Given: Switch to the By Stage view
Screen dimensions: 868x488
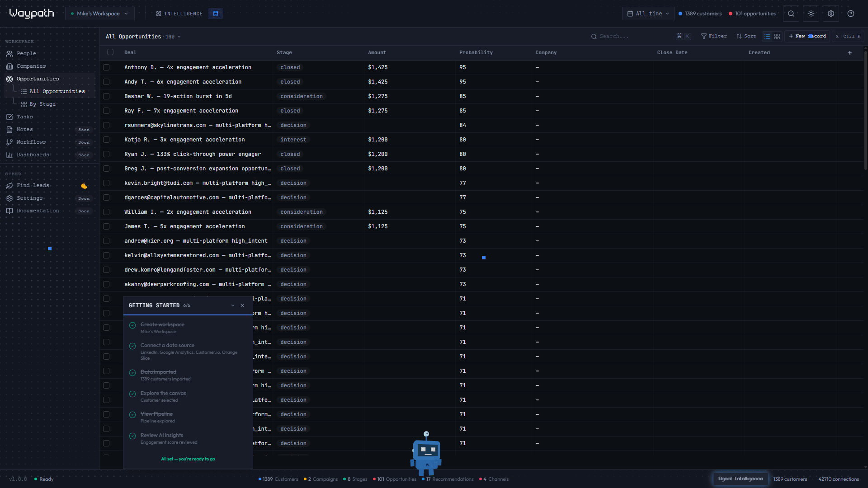Looking at the screenshot, I should coord(43,104).
